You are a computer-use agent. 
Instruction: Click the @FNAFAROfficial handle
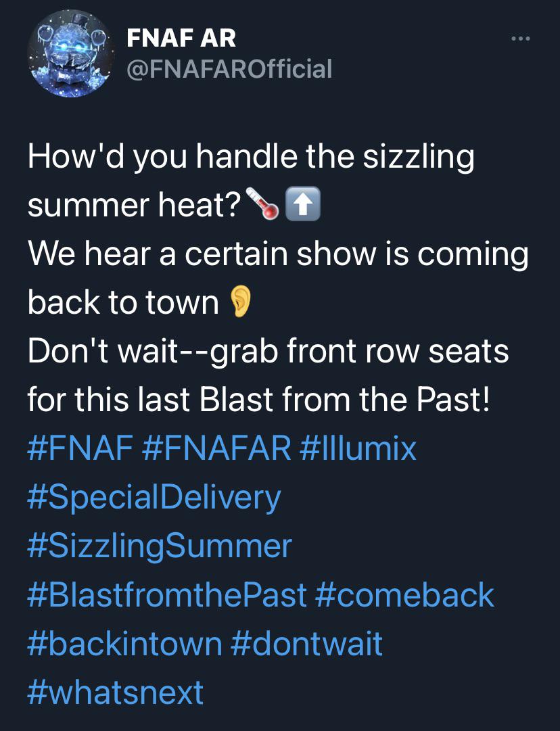pos(229,68)
